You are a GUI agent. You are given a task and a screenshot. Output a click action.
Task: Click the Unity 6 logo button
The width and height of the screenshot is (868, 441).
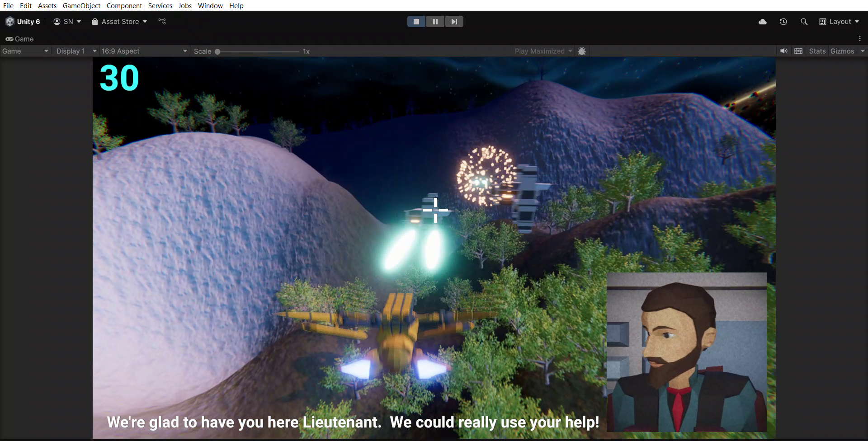[x=23, y=22]
